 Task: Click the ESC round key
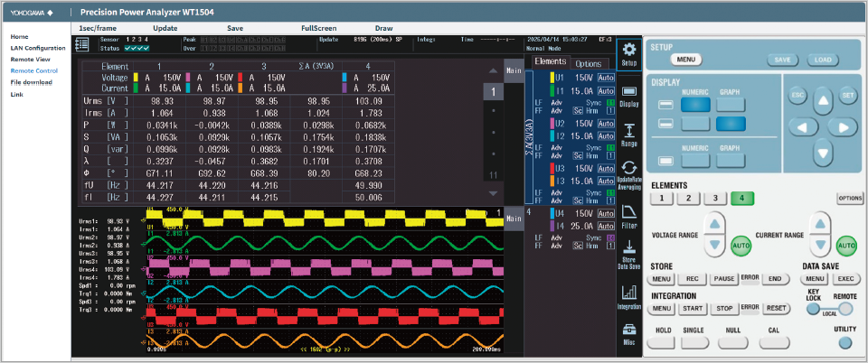click(797, 95)
